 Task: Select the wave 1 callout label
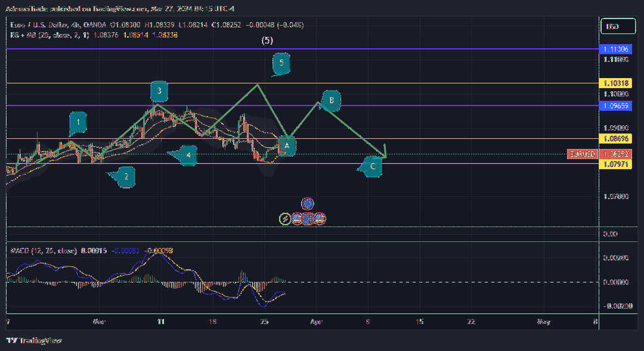pos(78,123)
